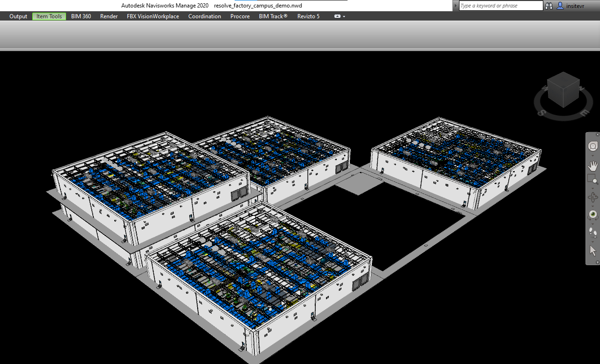
Task: Expand the Orbit tool options arrow
Action: click(593, 206)
